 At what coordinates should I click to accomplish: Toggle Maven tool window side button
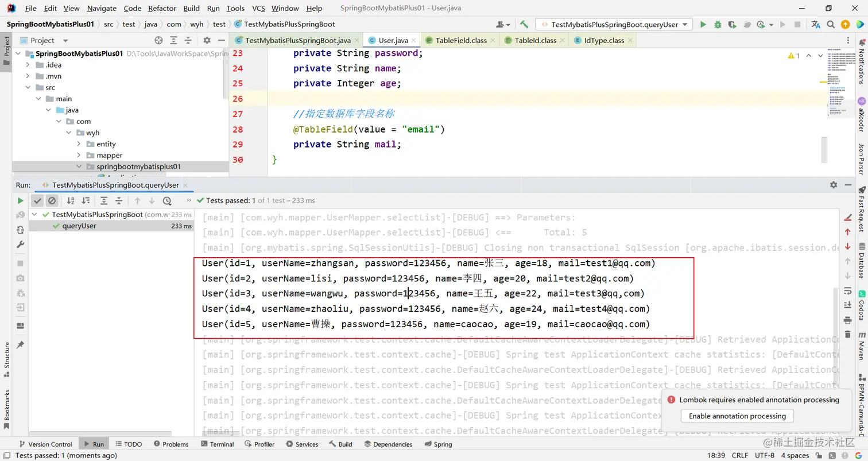(x=862, y=347)
